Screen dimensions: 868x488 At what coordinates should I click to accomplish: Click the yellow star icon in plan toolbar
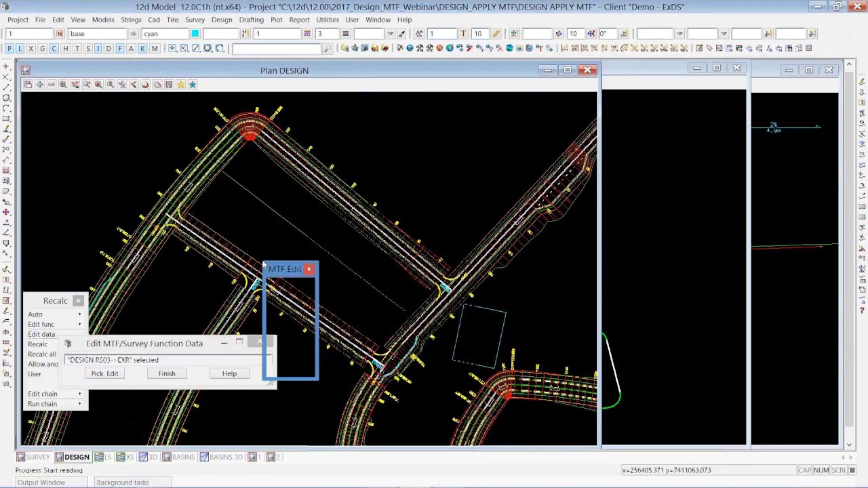click(180, 84)
